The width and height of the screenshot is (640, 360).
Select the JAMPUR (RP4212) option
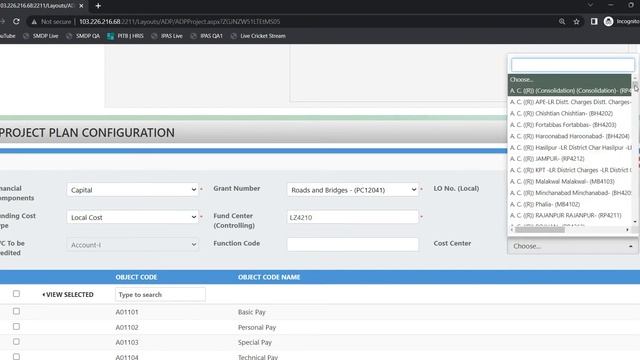(569, 159)
